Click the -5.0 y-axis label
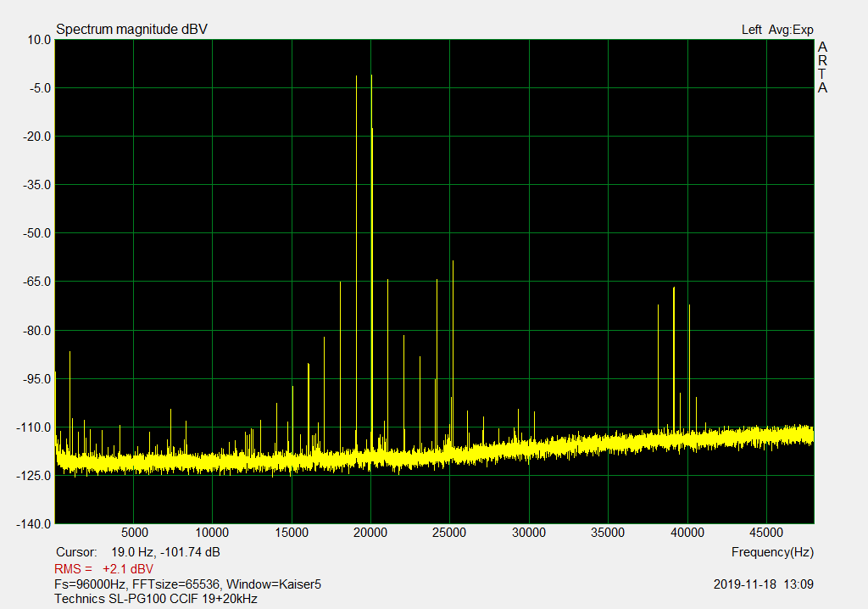 click(39, 88)
